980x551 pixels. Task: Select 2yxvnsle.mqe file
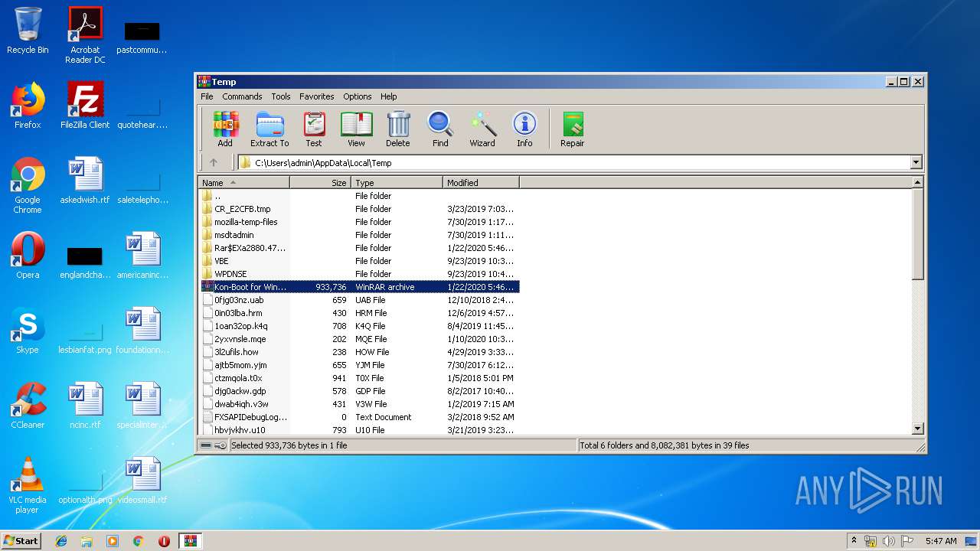(360, 339)
